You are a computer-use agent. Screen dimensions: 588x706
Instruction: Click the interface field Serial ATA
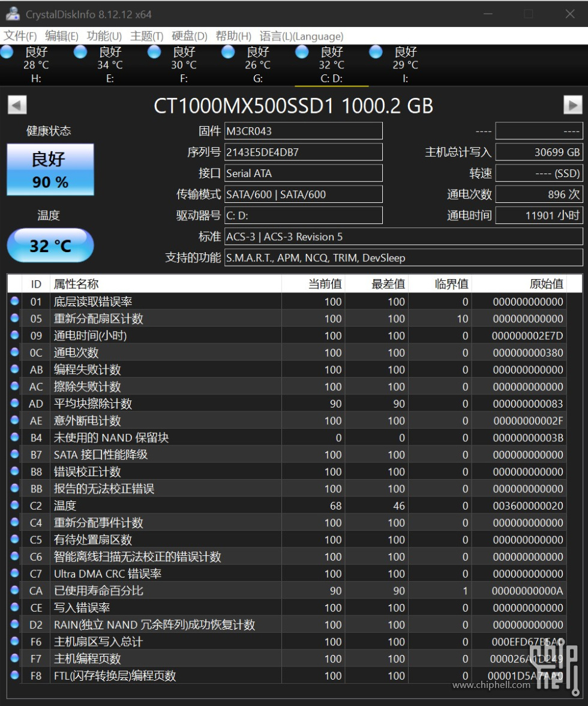pyautogui.click(x=303, y=173)
